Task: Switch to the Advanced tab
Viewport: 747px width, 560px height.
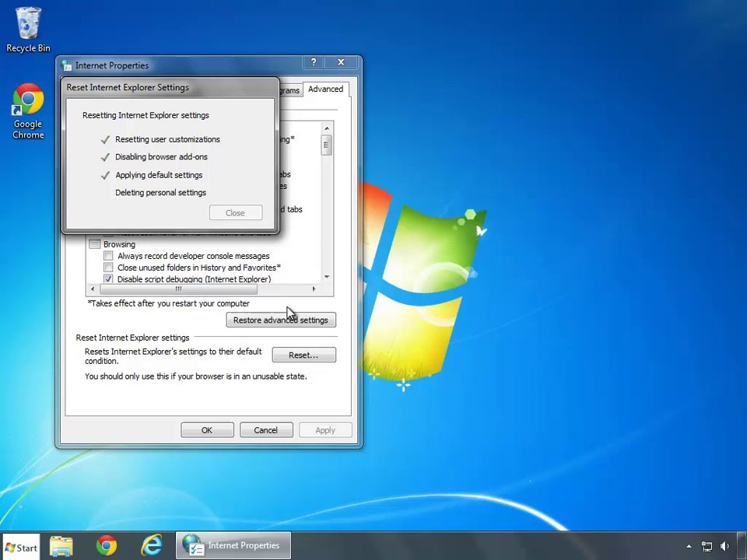Action: click(325, 89)
